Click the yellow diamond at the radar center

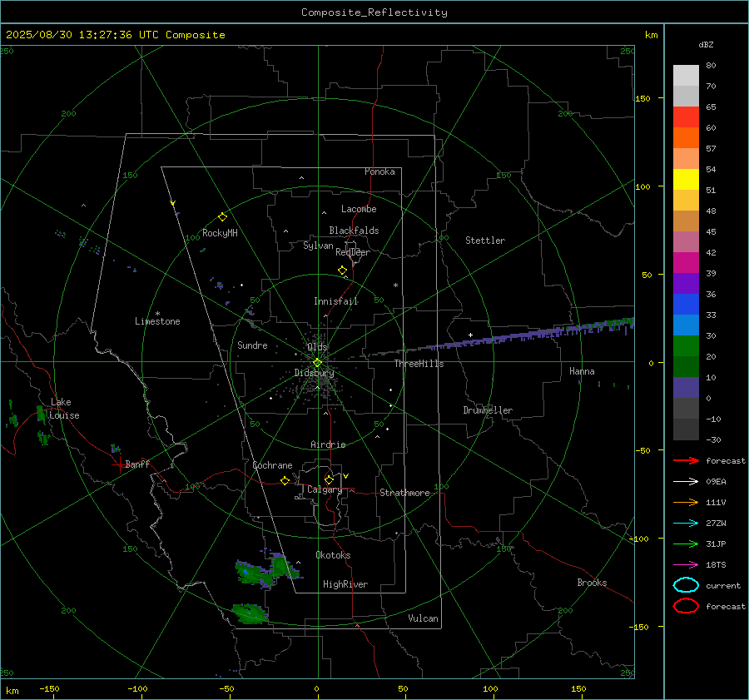point(317,363)
